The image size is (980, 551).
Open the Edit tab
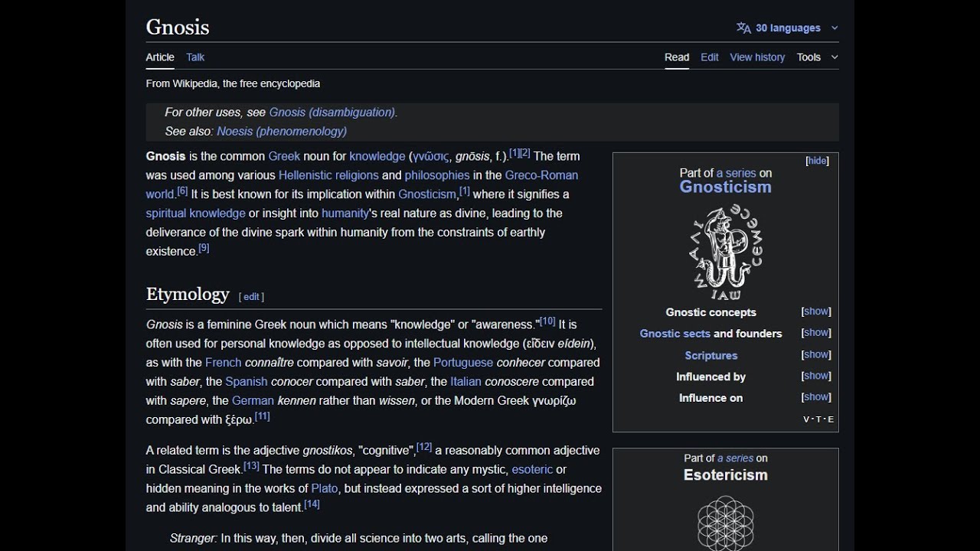pyautogui.click(x=710, y=57)
